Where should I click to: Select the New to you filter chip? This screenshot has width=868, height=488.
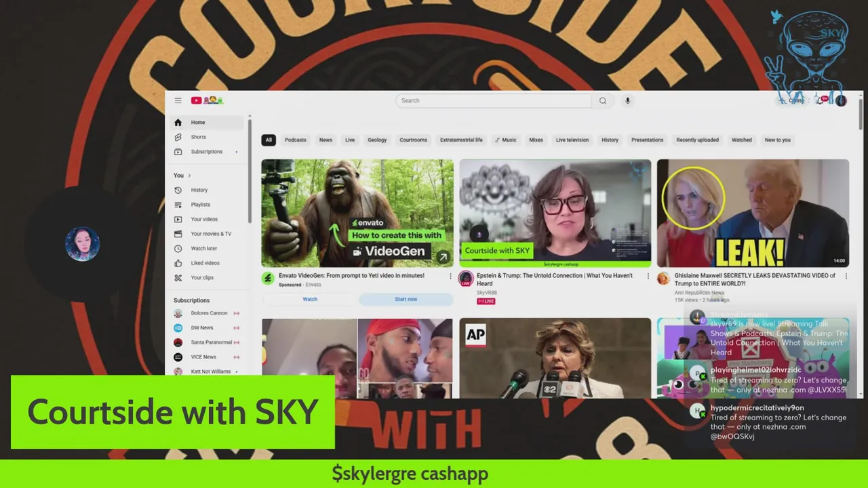[x=777, y=140]
